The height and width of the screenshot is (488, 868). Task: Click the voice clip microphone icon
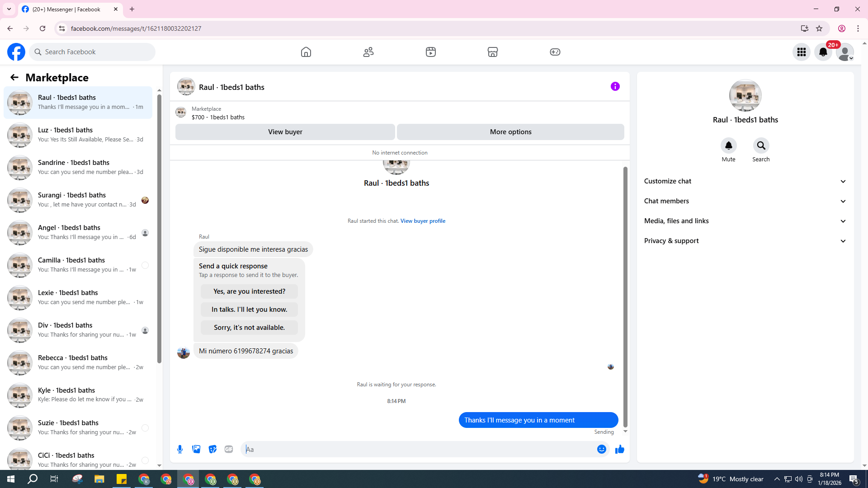tap(180, 449)
